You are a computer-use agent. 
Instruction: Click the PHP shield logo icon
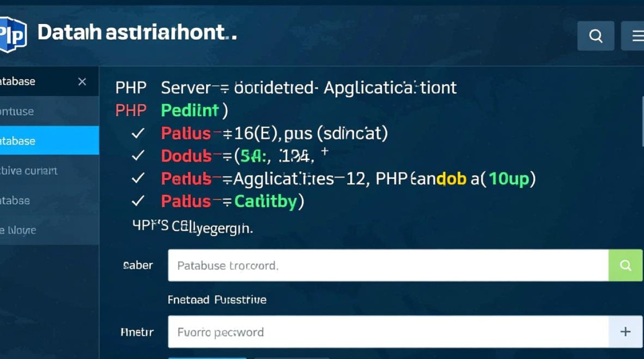[x=11, y=34]
